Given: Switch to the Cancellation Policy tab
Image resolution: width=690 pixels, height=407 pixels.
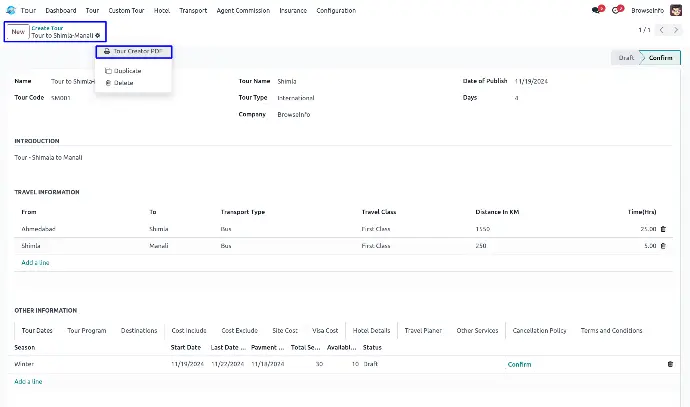Looking at the screenshot, I should click(539, 330).
